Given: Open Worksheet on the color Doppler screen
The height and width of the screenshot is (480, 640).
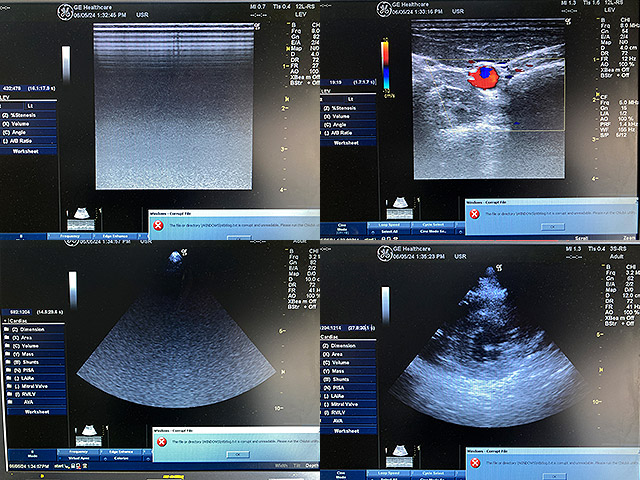Looking at the screenshot, I should [x=348, y=143].
